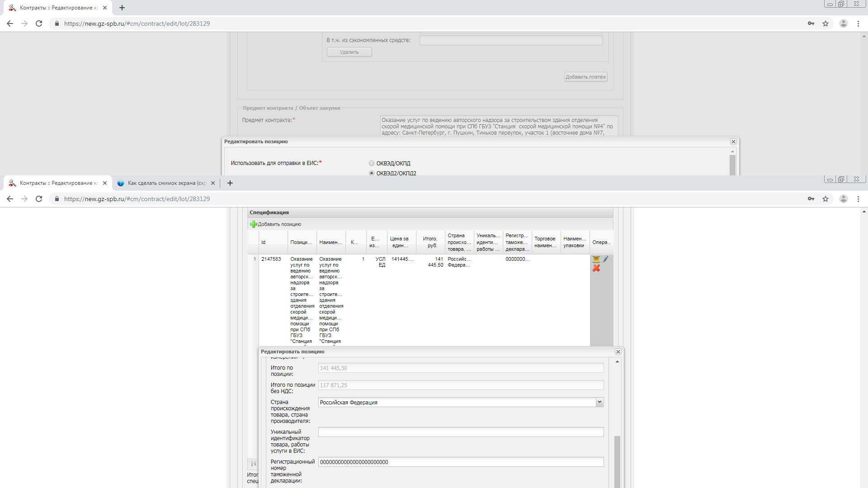Click the Добавить платёж button
Viewport: 868px width, 488px height.
585,77
